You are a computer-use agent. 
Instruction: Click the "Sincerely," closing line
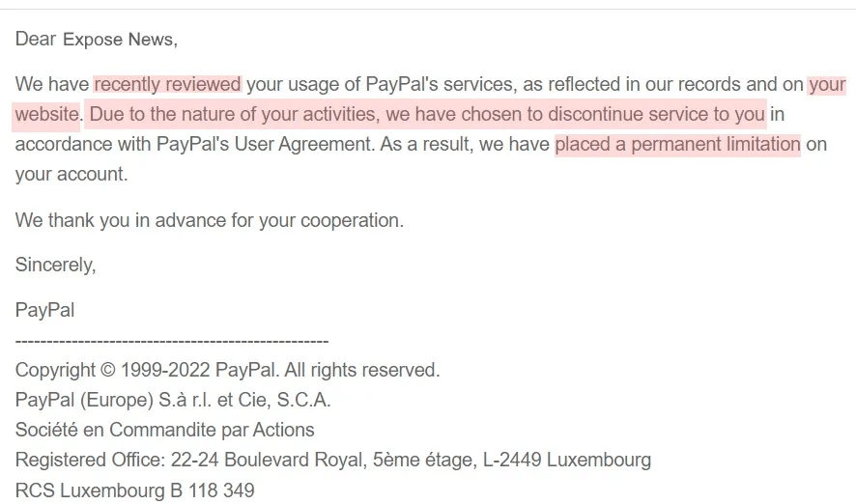click(x=56, y=266)
